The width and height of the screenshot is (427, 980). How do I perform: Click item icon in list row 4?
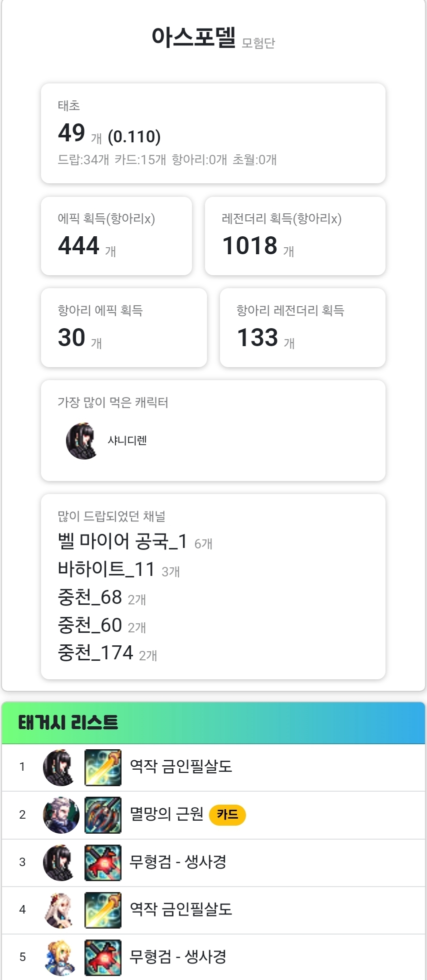point(103,910)
